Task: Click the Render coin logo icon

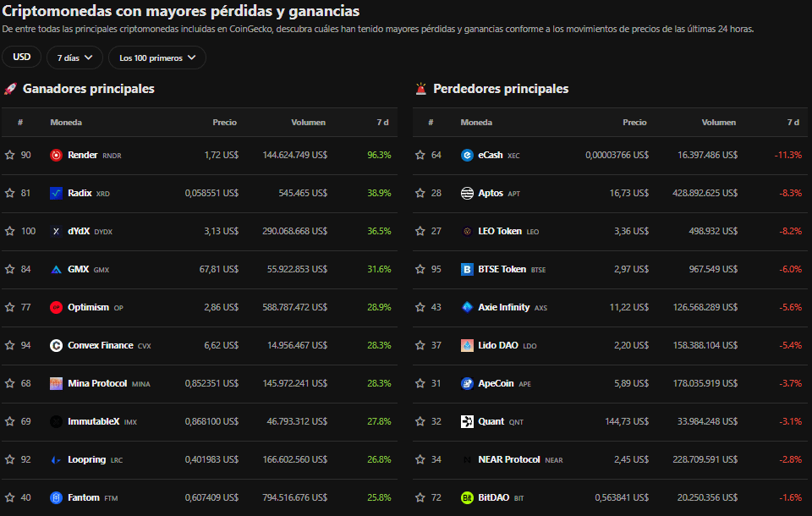Action: pos(56,155)
